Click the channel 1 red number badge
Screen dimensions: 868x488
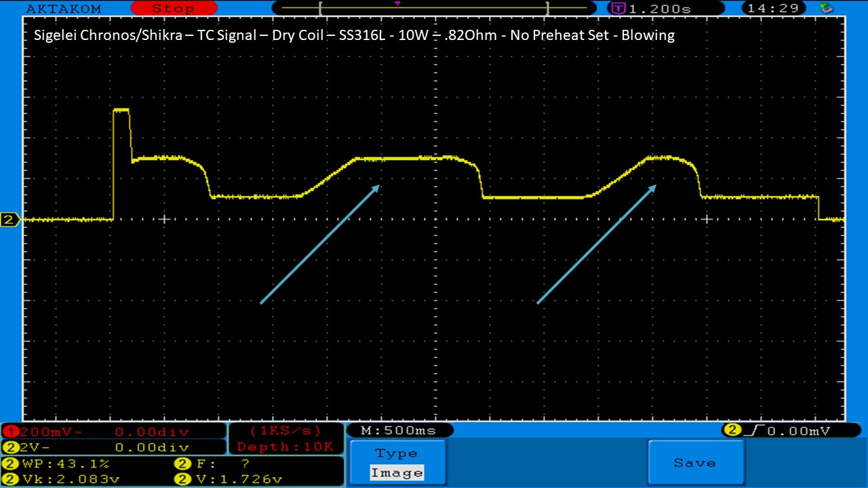pyautogui.click(x=12, y=431)
